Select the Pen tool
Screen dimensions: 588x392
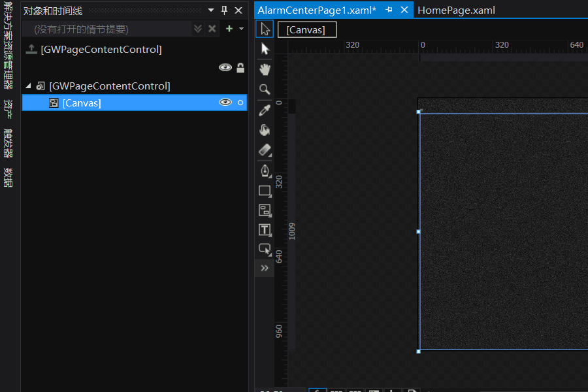coord(265,171)
